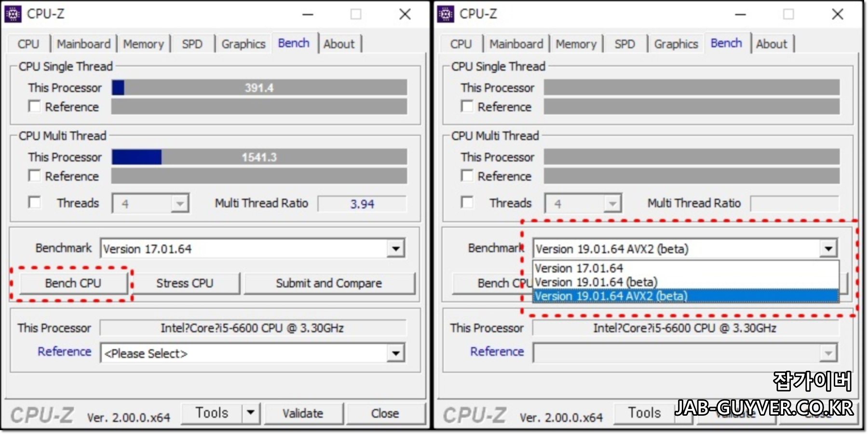The width and height of the screenshot is (868, 434).
Task: Select SPD tab in left window
Action: pyautogui.click(x=192, y=44)
